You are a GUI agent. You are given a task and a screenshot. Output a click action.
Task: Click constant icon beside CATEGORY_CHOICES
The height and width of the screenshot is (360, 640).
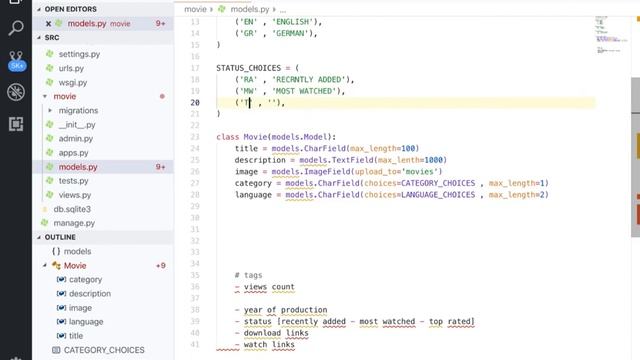tap(56, 350)
